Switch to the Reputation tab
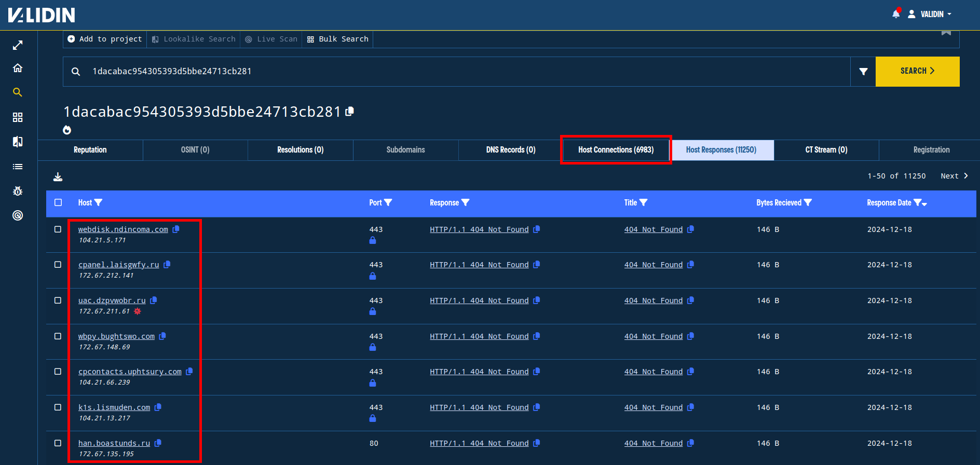The height and width of the screenshot is (465, 980). (90, 150)
